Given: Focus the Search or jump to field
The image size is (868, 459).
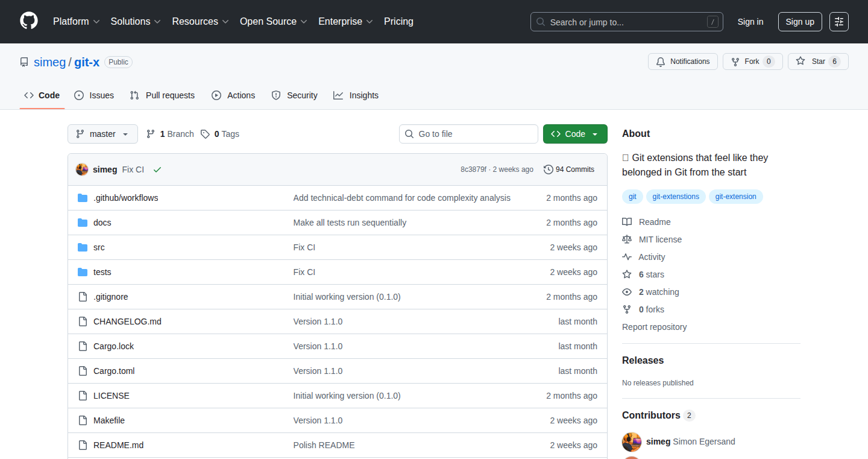Looking at the screenshot, I should [627, 22].
